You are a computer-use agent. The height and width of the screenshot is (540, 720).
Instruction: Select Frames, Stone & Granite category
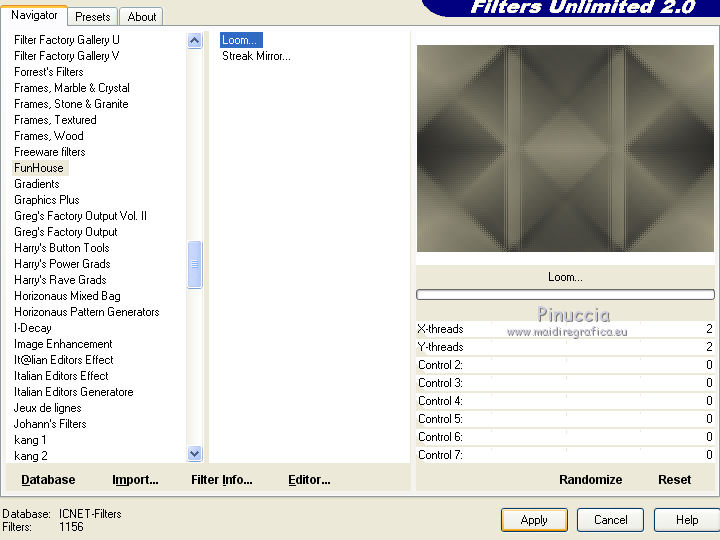[x=71, y=104]
